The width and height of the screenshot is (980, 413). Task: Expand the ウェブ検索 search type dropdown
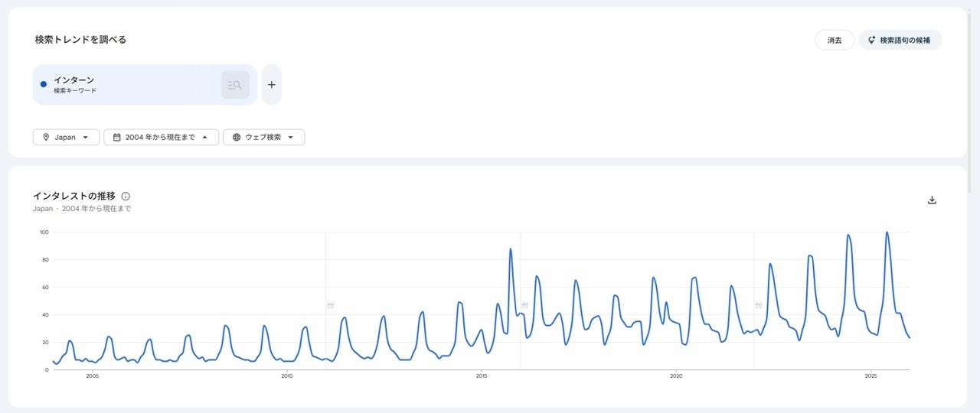[x=263, y=138]
